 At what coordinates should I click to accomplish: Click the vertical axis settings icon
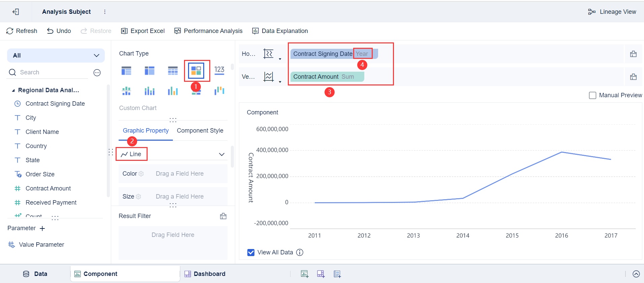[269, 77]
